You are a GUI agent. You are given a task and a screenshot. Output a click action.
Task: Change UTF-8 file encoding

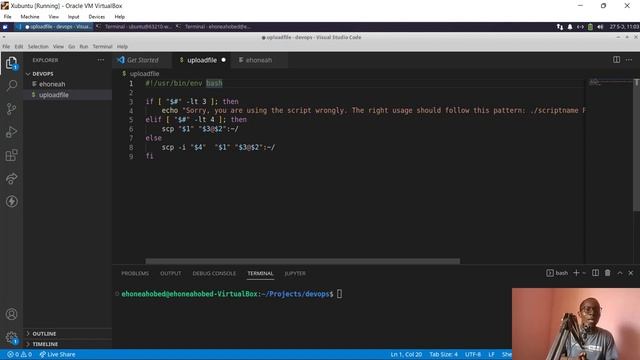[473, 354]
